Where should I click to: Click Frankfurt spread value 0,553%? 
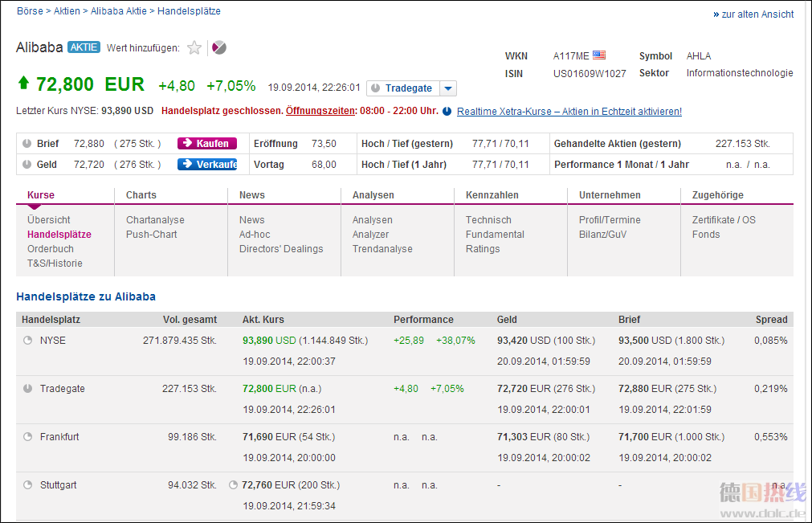pos(770,436)
